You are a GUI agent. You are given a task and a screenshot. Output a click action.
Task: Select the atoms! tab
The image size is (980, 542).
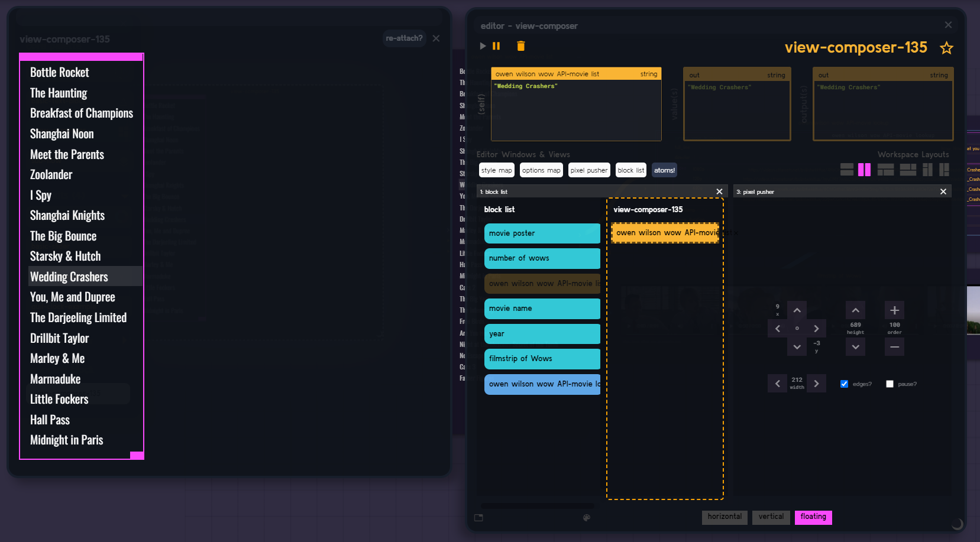pos(664,170)
